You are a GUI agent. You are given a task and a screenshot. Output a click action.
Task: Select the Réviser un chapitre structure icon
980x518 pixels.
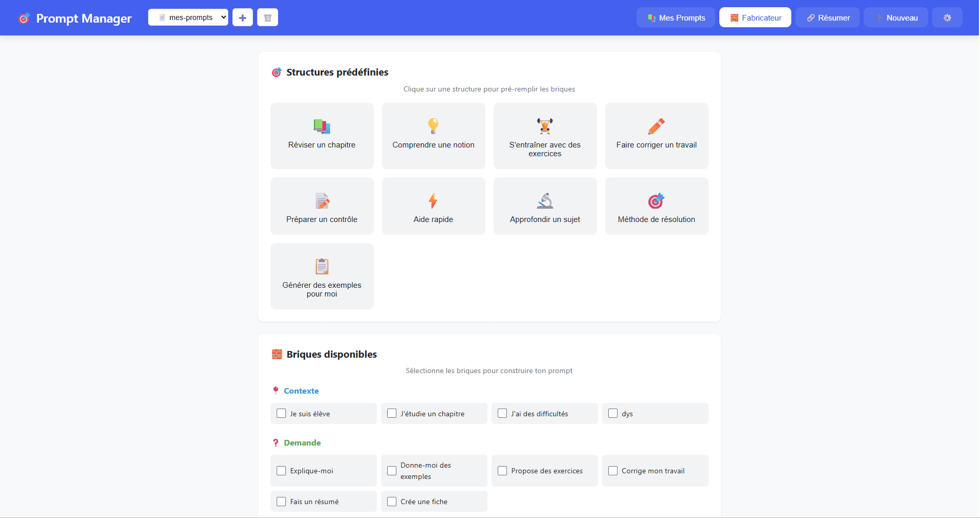322,126
